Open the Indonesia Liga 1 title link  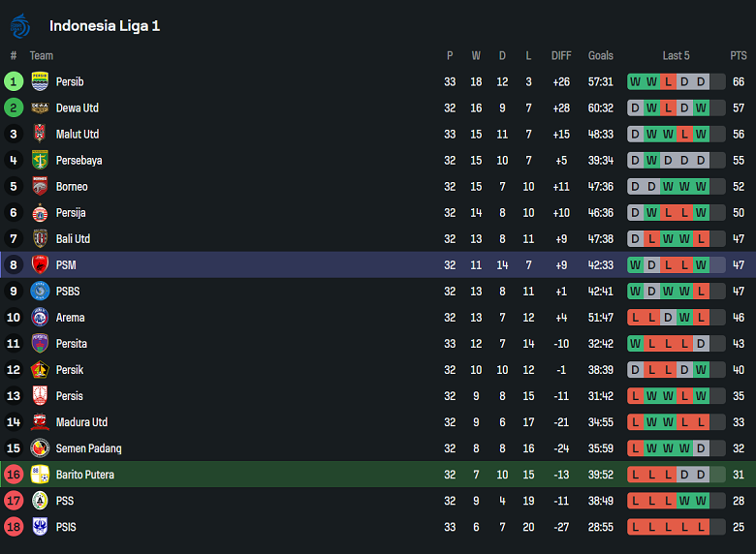[x=105, y=26]
